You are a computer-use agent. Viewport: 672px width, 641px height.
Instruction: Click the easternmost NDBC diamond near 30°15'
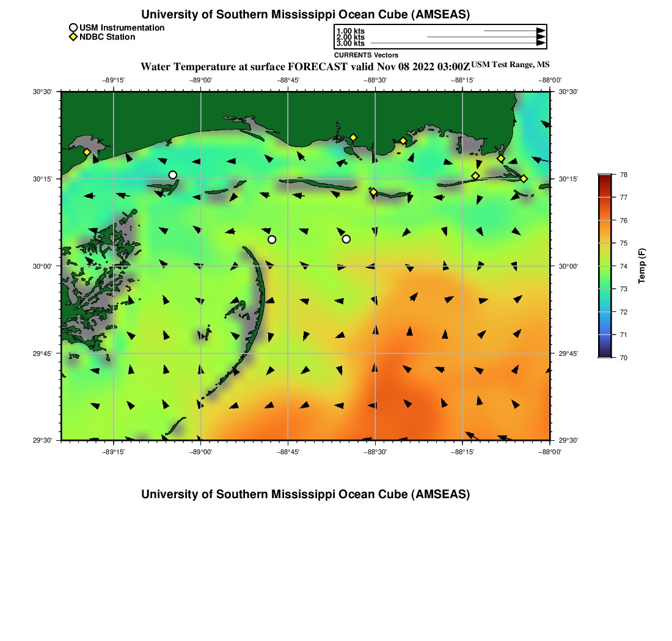[x=524, y=178]
